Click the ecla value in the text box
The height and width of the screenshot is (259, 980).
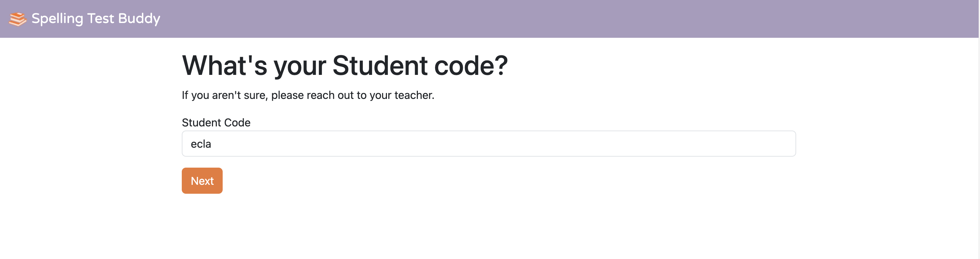[201, 144]
